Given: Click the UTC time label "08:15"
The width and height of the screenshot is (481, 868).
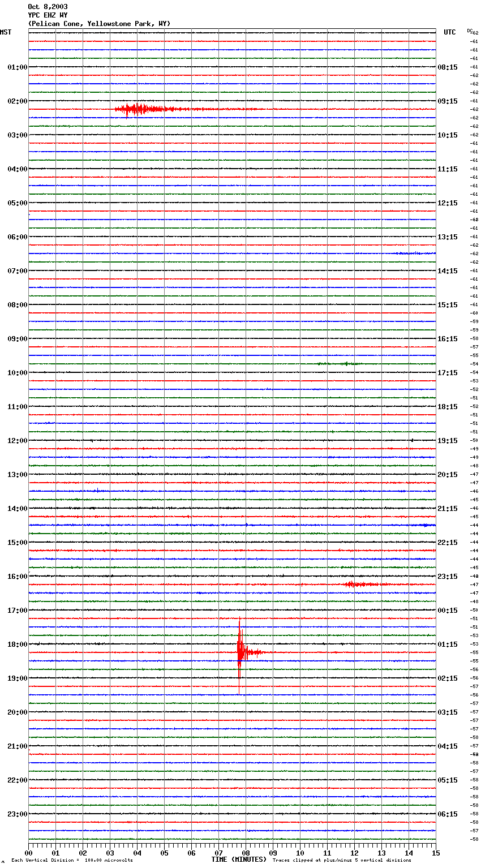Looking at the screenshot, I should 448,67.
